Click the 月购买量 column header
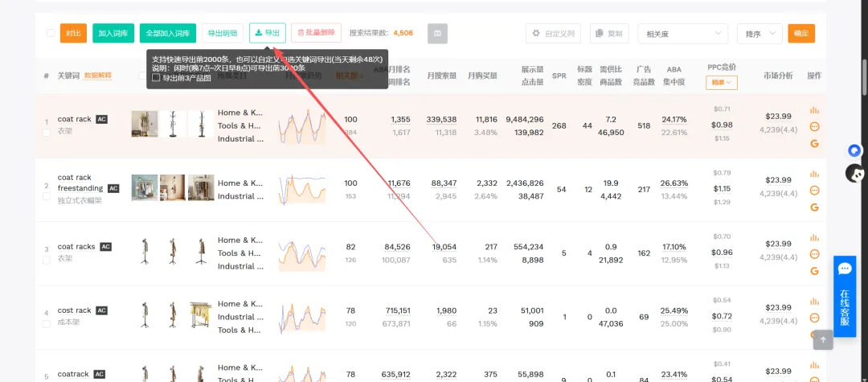 point(482,76)
